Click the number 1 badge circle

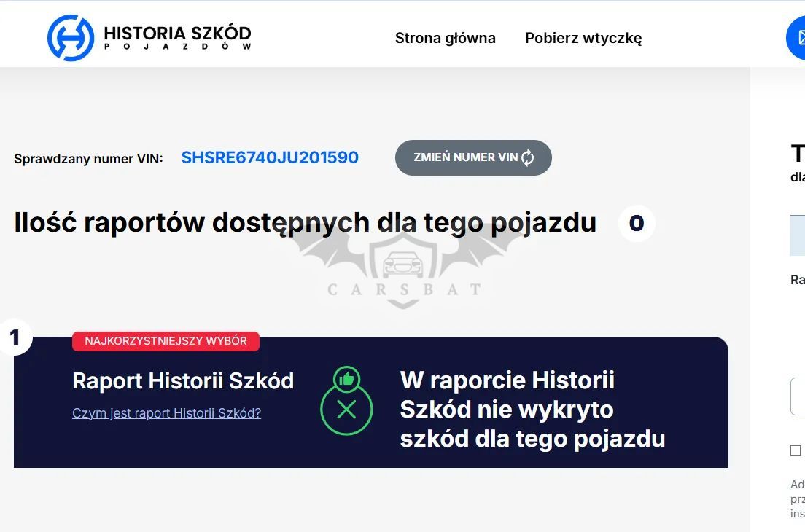coord(15,337)
